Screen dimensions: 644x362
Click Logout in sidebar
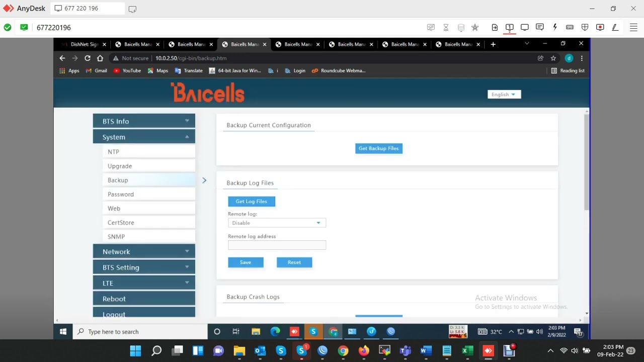point(144,314)
